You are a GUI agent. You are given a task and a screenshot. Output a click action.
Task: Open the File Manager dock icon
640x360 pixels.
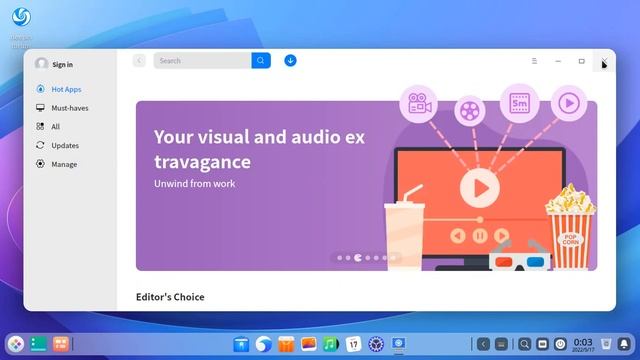pos(241,344)
